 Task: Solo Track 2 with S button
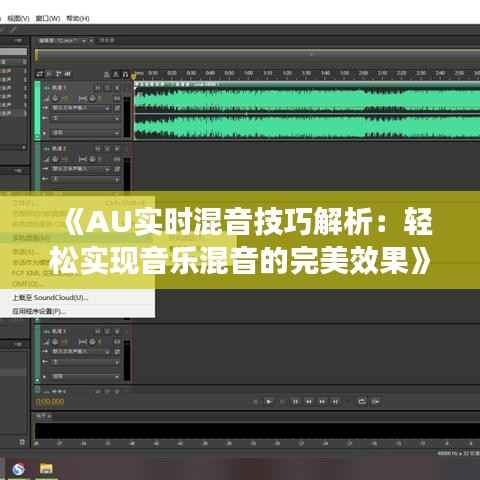[107, 149]
